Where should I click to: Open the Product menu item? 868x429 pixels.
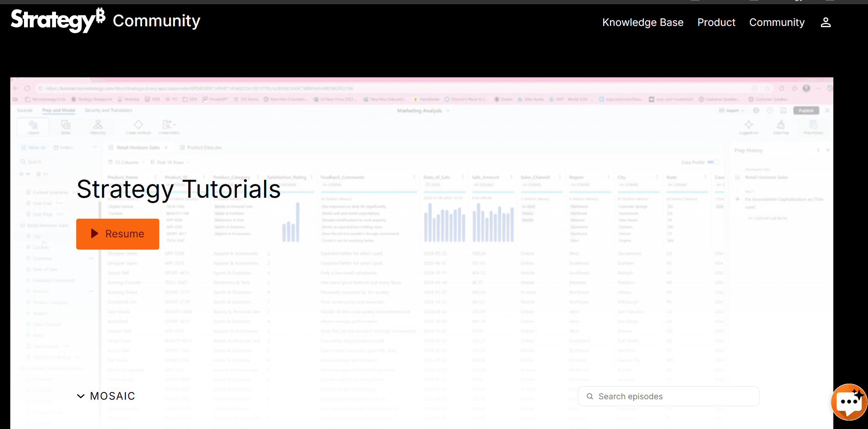[716, 22]
